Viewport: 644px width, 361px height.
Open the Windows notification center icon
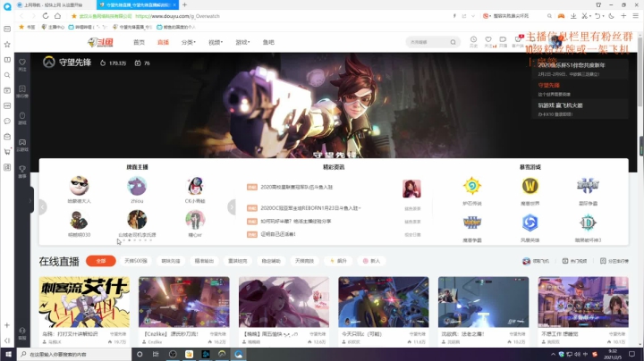[x=632, y=354]
